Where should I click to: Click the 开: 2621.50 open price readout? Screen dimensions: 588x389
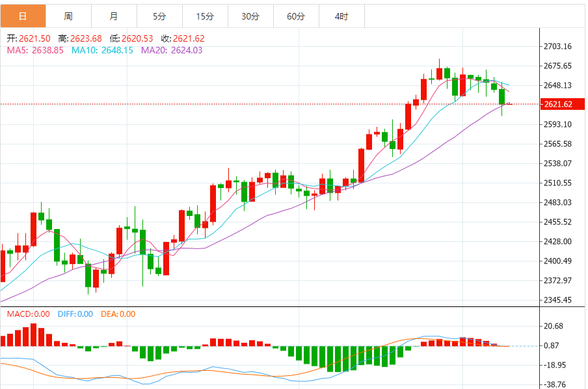pyautogui.click(x=29, y=38)
